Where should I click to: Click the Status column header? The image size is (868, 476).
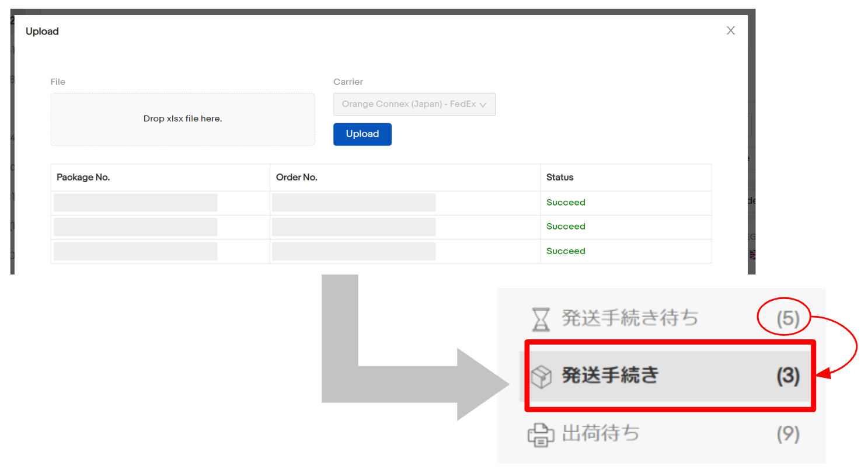(560, 178)
